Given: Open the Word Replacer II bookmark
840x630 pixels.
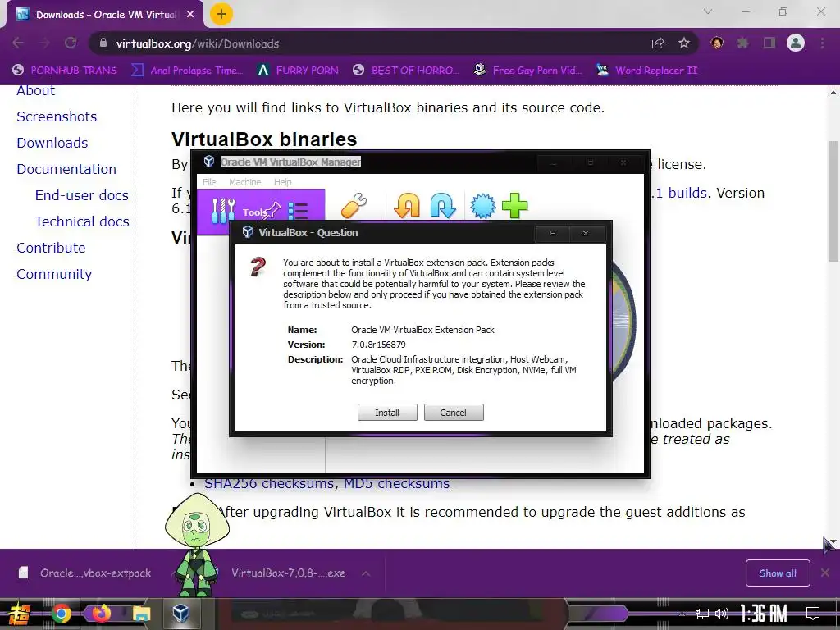Looking at the screenshot, I should (646, 71).
